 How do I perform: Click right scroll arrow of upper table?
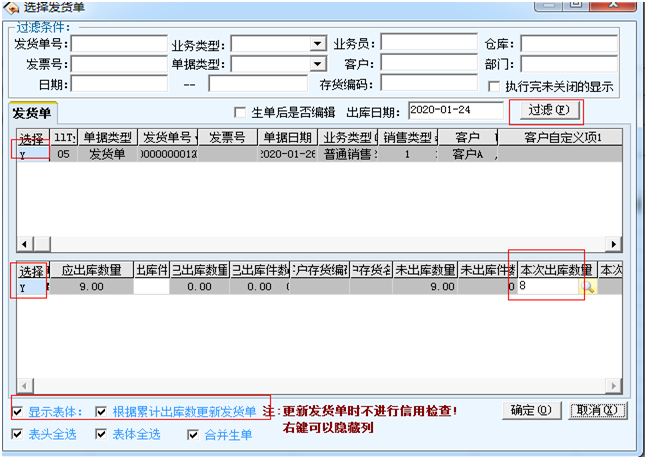[616, 244]
